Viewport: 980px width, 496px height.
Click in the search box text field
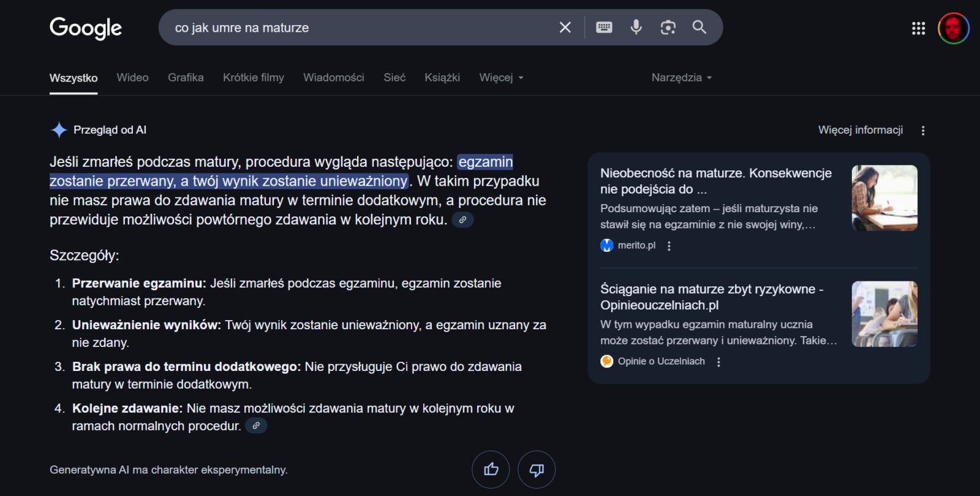pyautogui.click(x=361, y=28)
